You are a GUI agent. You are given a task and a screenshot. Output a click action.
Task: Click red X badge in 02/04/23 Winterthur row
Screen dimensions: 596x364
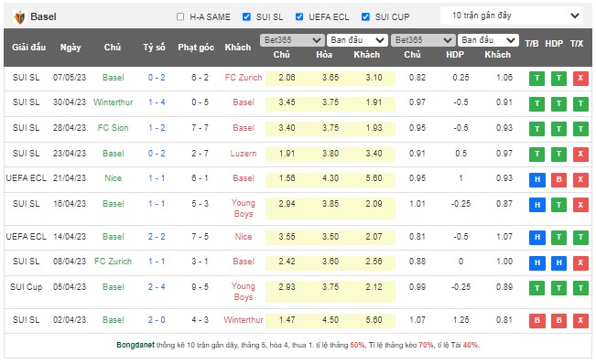coord(580,320)
